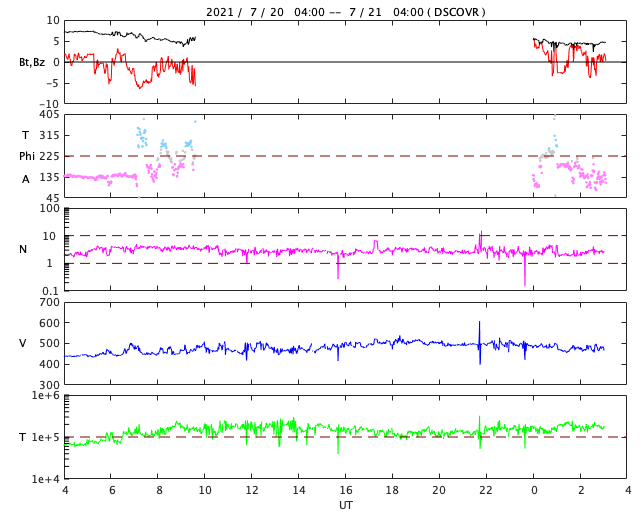Click the density dip below 1 near 16 UT
The width and height of the screenshot is (640, 512).
click(338, 266)
